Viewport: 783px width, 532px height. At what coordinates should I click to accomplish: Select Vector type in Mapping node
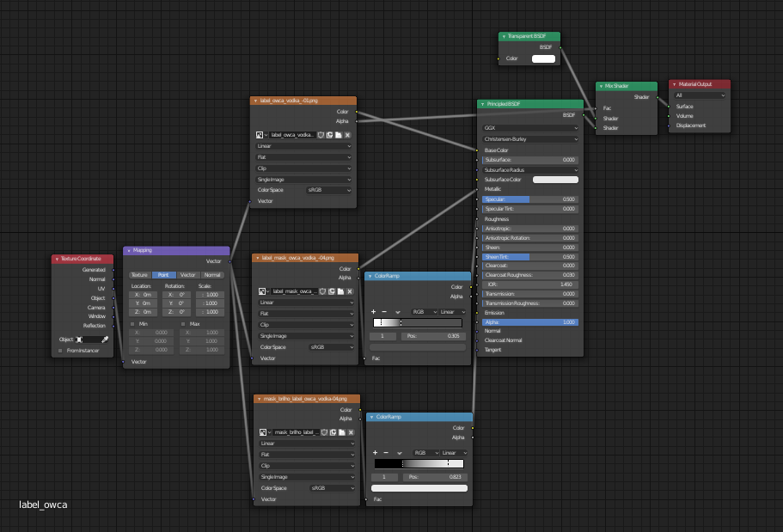click(187, 275)
